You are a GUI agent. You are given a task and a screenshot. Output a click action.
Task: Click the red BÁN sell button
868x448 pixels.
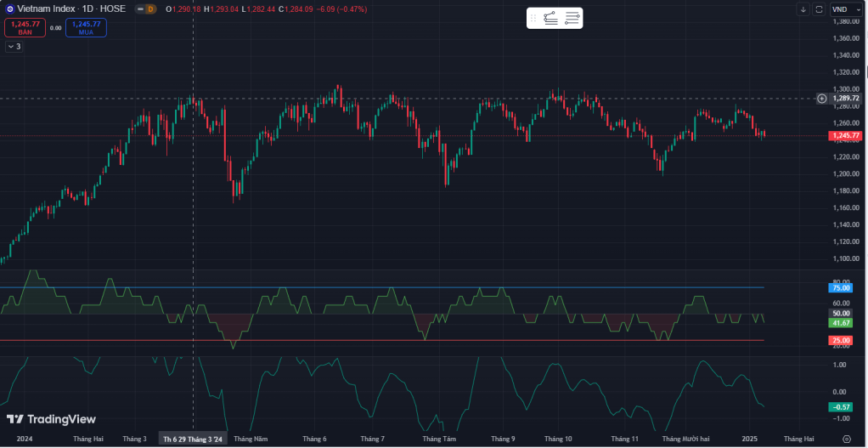25,27
